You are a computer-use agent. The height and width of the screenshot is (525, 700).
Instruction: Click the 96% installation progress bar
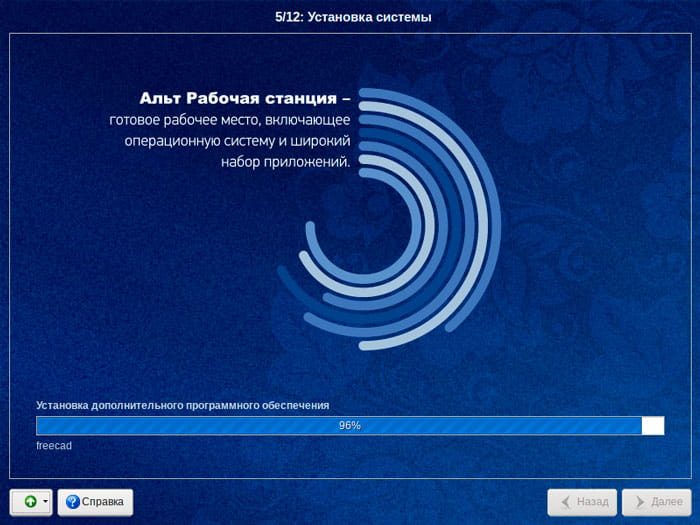pyautogui.click(x=350, y=425)
